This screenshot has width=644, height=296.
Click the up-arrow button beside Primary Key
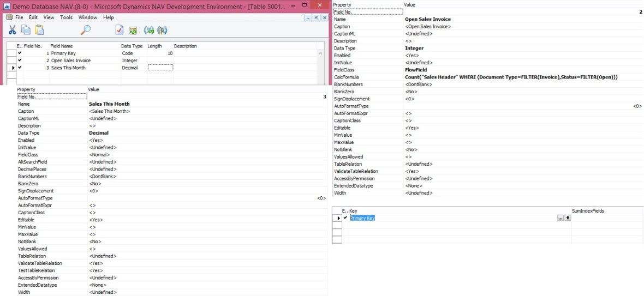coord(568,218)
